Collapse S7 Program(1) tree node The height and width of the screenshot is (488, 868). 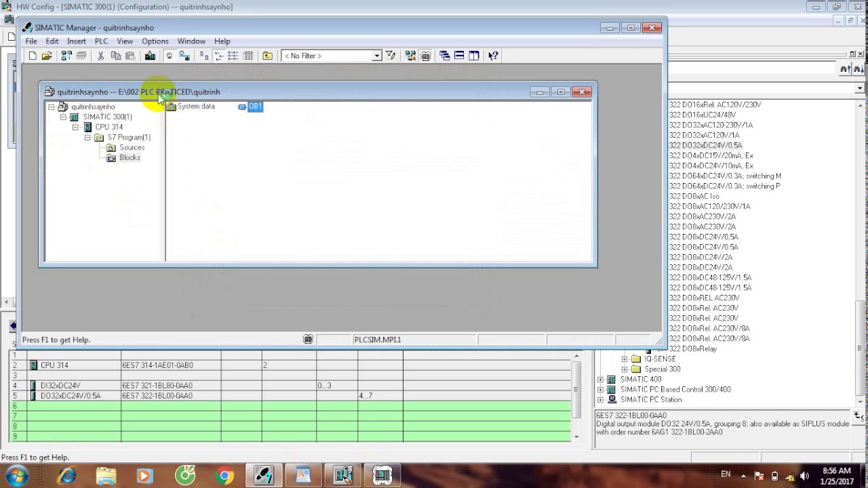coord(87,138)
